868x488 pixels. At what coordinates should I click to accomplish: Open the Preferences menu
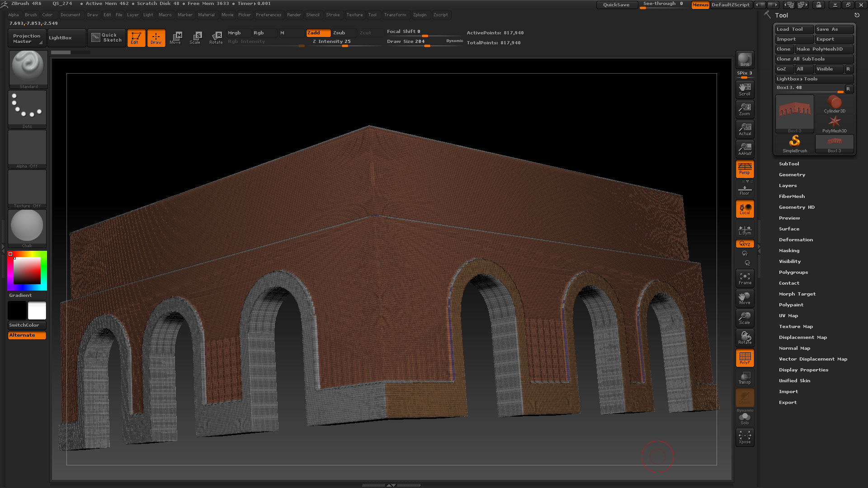click(268, 15)
